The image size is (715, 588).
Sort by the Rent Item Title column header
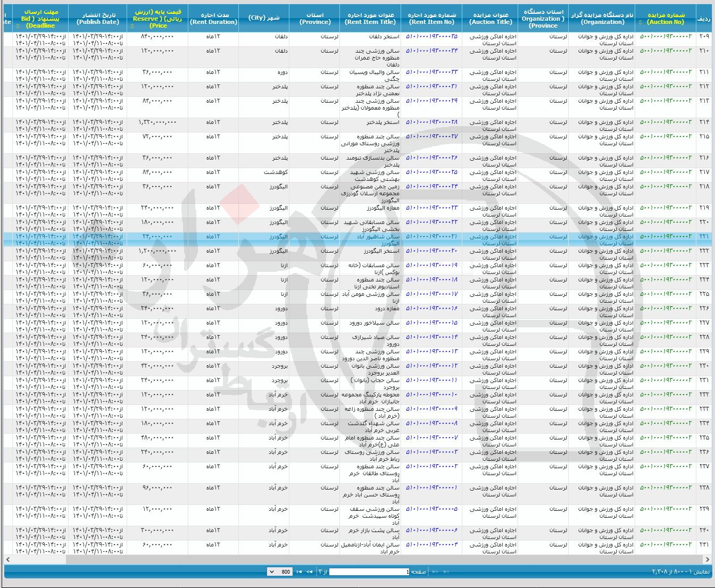370,19
